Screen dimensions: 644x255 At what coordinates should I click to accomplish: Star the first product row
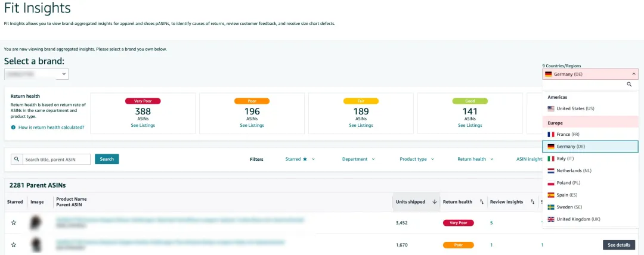point(14,223)
